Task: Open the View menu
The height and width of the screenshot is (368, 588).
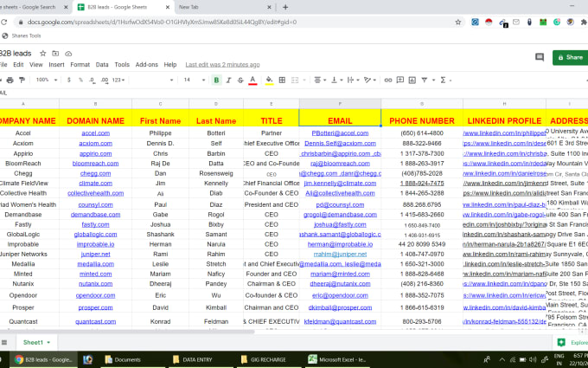Action: [36, 65]
